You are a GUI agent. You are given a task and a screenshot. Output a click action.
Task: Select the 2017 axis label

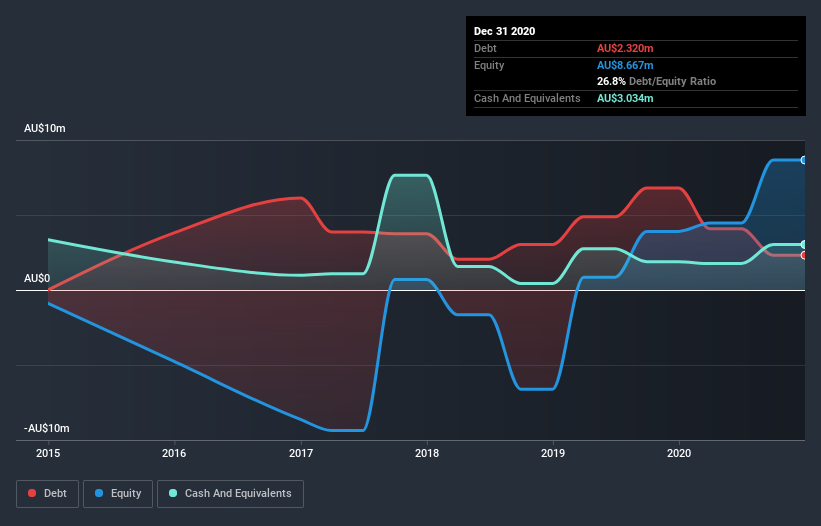(x=301, y=453)
